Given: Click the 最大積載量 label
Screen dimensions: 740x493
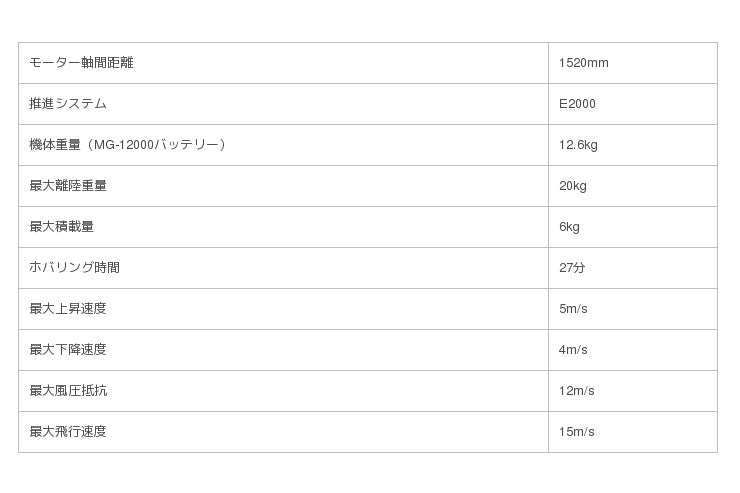Looking at the screenshot, I should click(62, 227).
